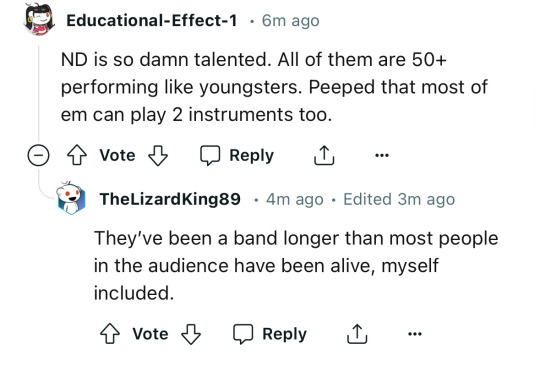
Task: Upvote the Educational-Effect-1 comment
Action: (76, 155)
